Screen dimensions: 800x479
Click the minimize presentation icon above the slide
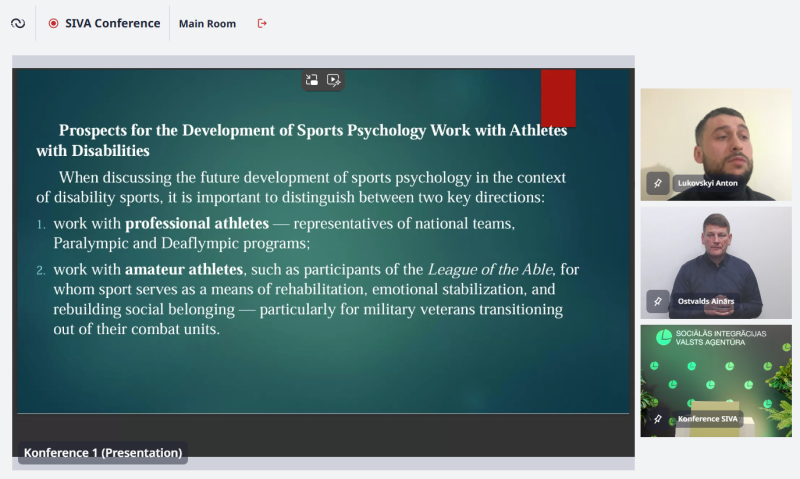pyautogui.click(x=312, y=80)
